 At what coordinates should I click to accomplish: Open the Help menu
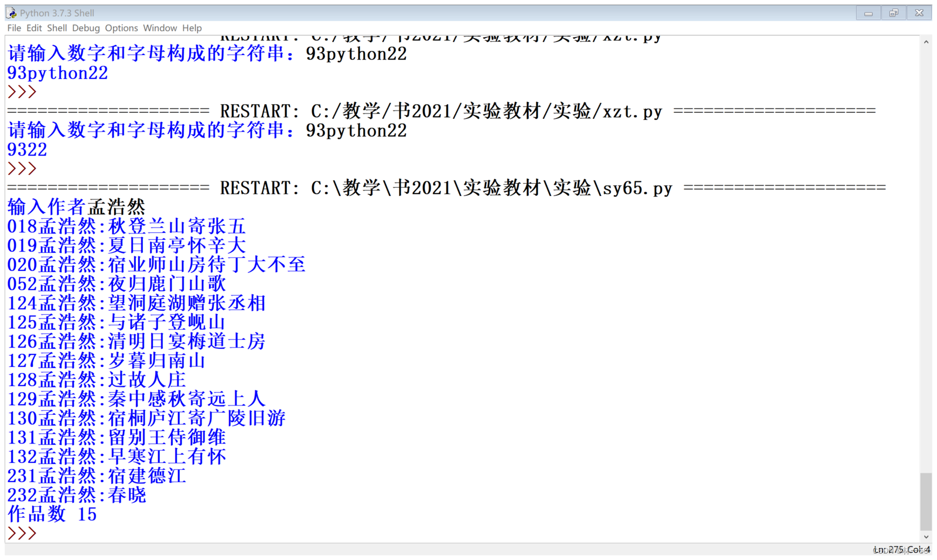(191, 28)
